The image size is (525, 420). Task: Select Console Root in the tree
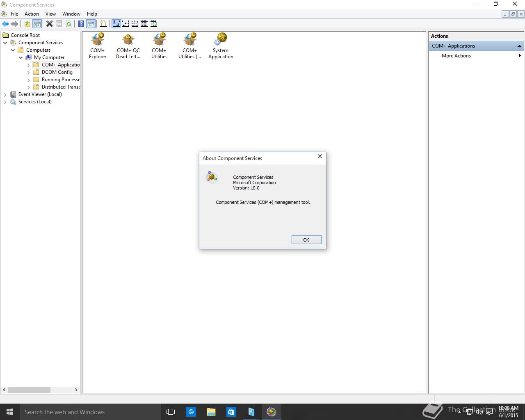point(25,35)
